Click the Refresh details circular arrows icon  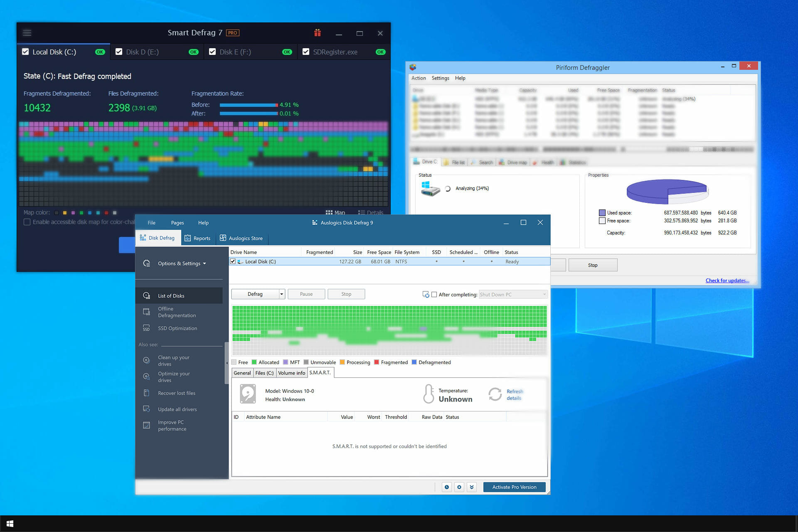(495, 394)
